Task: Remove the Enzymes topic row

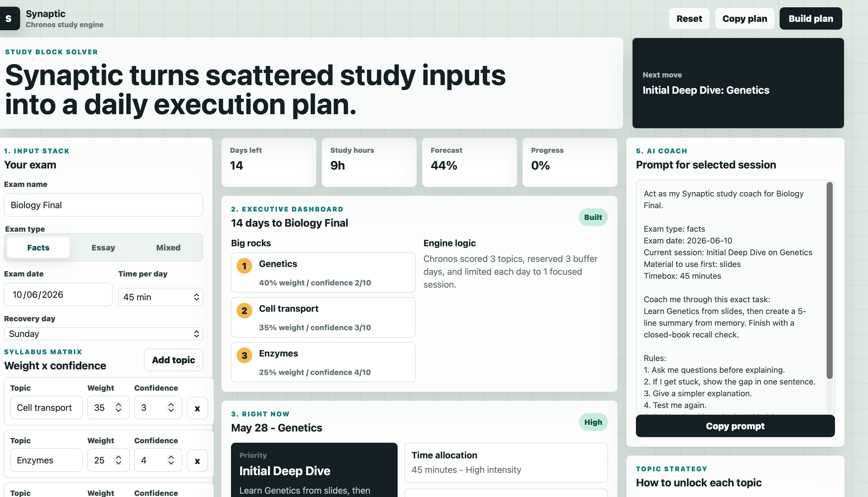Action: tap(197, 460)
